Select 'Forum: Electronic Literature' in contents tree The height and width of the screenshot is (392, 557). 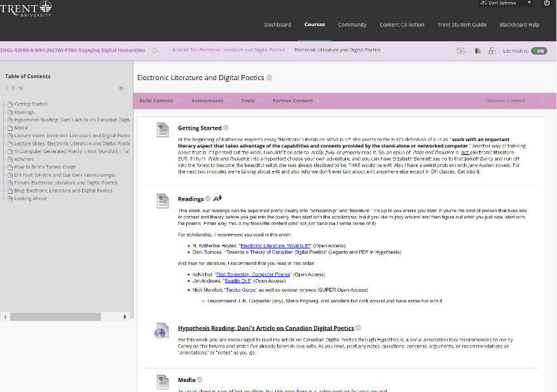65,183
